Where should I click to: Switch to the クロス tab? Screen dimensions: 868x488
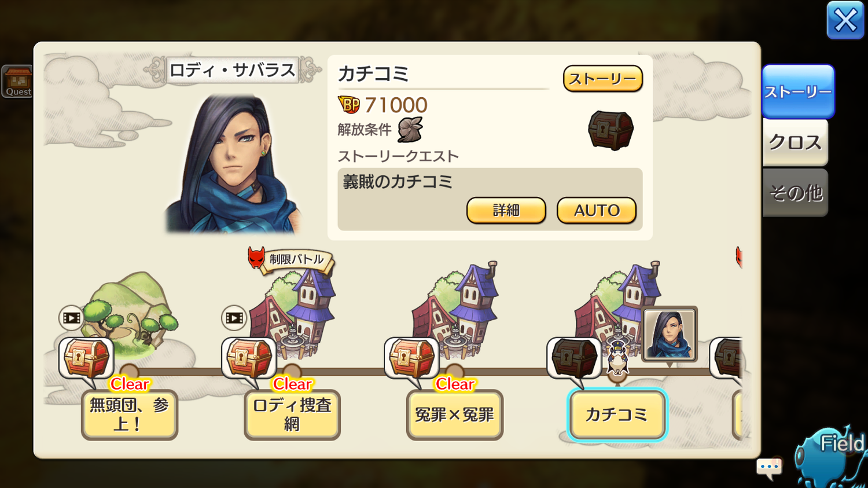(796, 142)
